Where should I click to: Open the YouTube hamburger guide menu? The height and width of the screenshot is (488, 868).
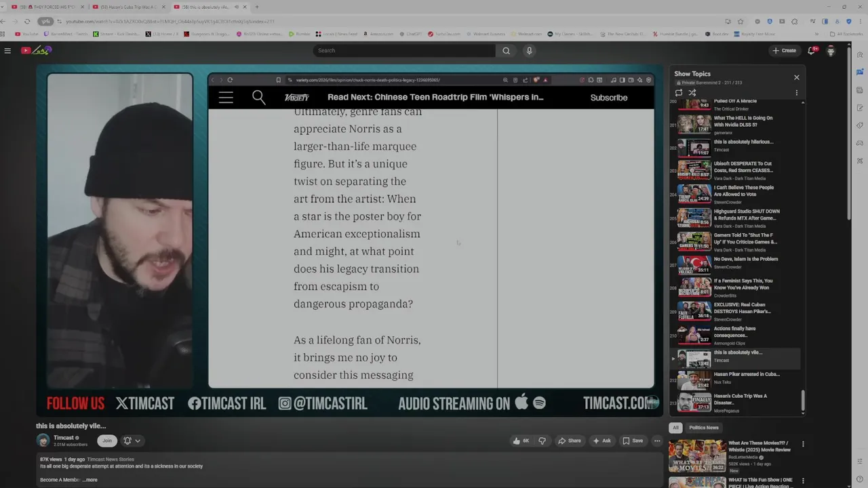click(x=7, y=50)
